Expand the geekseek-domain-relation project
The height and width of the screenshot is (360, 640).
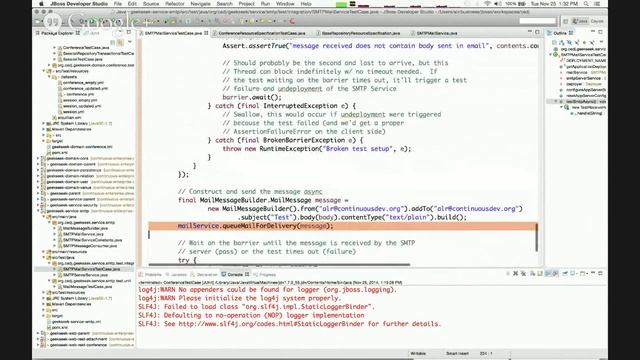38,176
